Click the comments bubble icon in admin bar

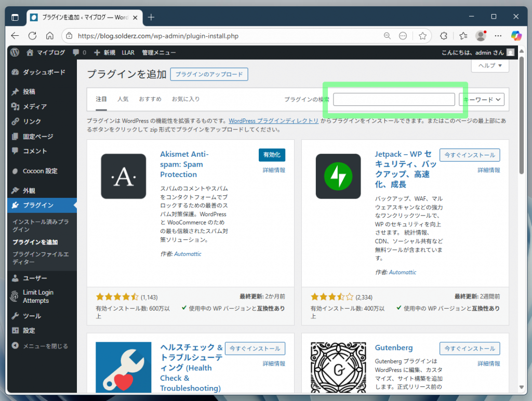point(76,52)
